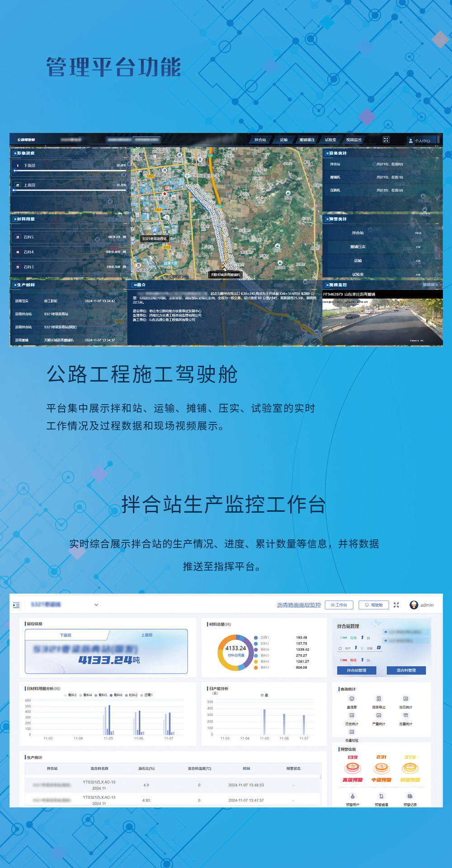Open 摊铺碾压 dropdown in 视频监控 panel
The image size is (452, 868).
point(432,285)
